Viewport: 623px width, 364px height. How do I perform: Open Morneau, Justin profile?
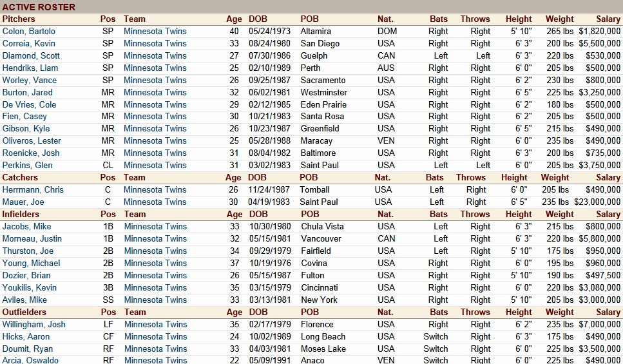point(32,239)
